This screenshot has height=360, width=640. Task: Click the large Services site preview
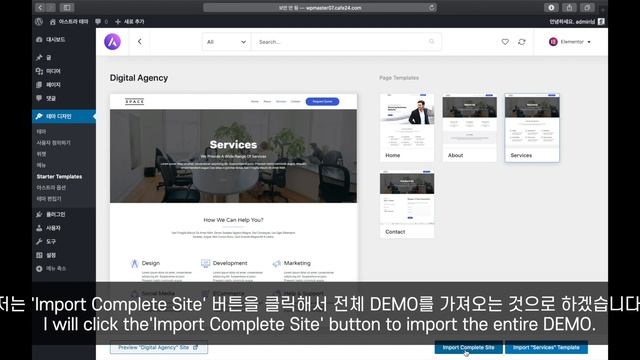233,188
